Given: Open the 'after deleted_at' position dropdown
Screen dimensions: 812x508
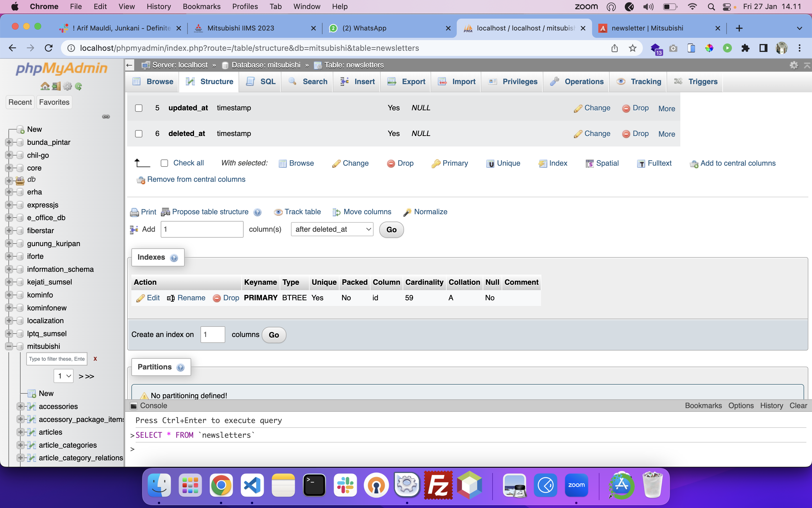Looking at the screenshot, I should [332, 229].
